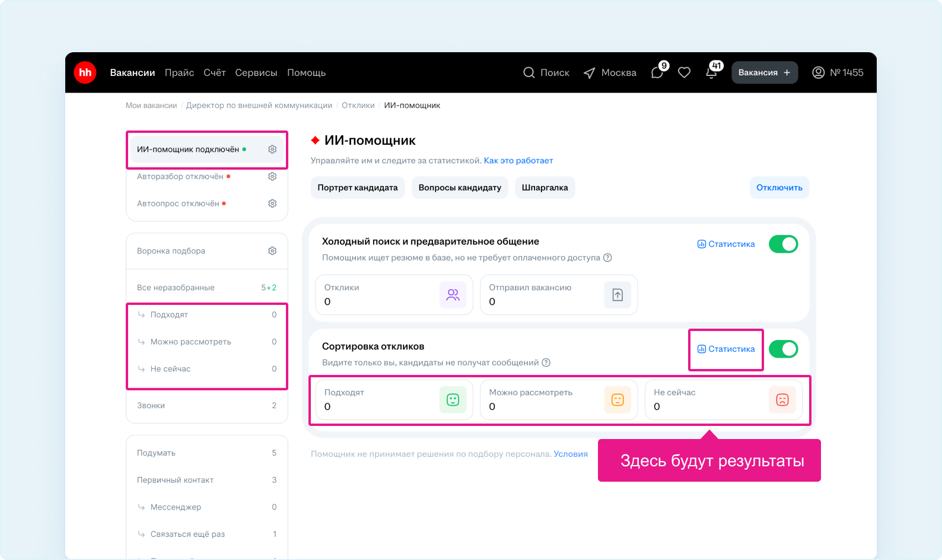
Task: Click help icon beside Сортировка откликов description
Action: click(x=546, y=362)
